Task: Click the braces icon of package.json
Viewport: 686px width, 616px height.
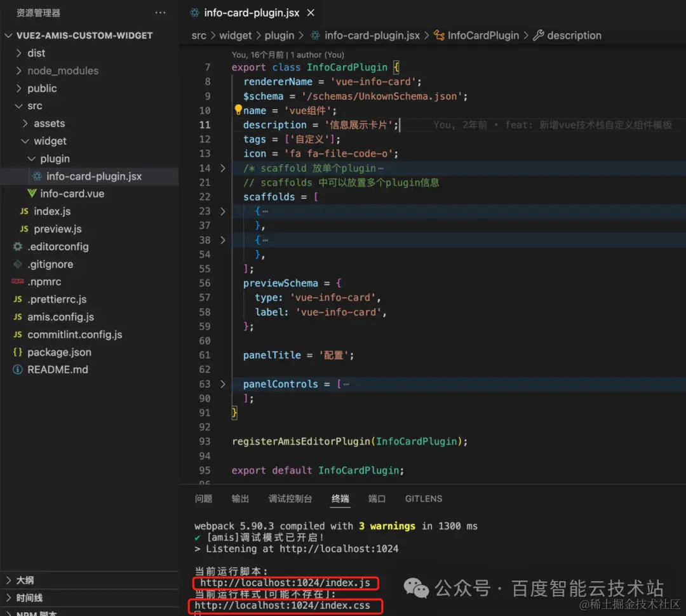Action: pos(18,352)
